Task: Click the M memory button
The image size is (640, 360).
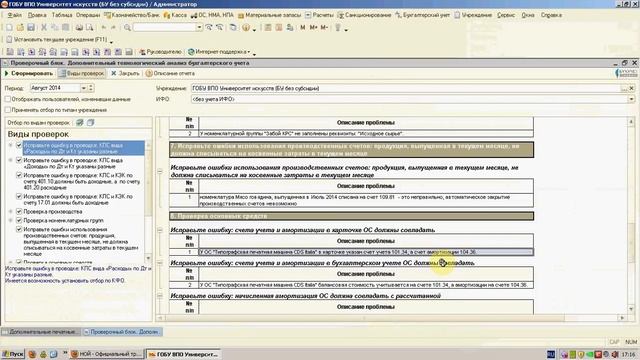Action: (x=303, y=27)
